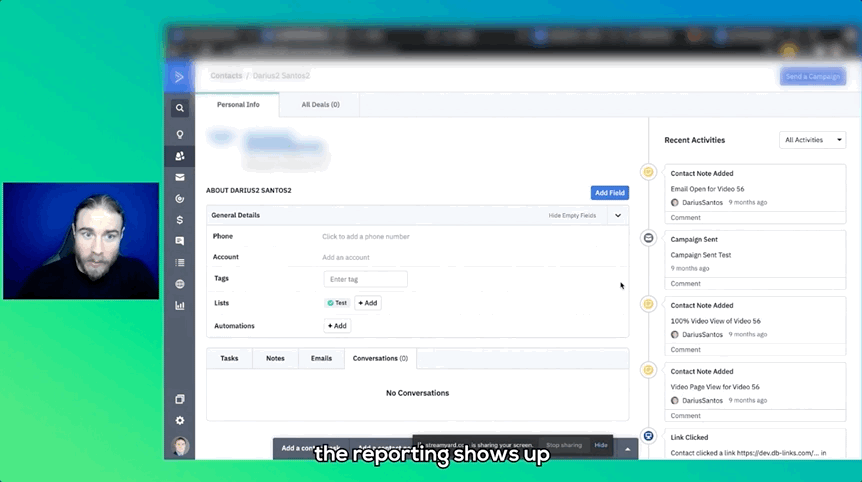
Task: Click the Add Field button
Action: click(610, 193)
